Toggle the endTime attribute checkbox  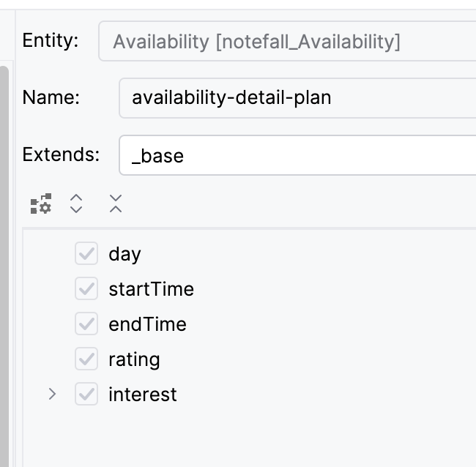86,324
